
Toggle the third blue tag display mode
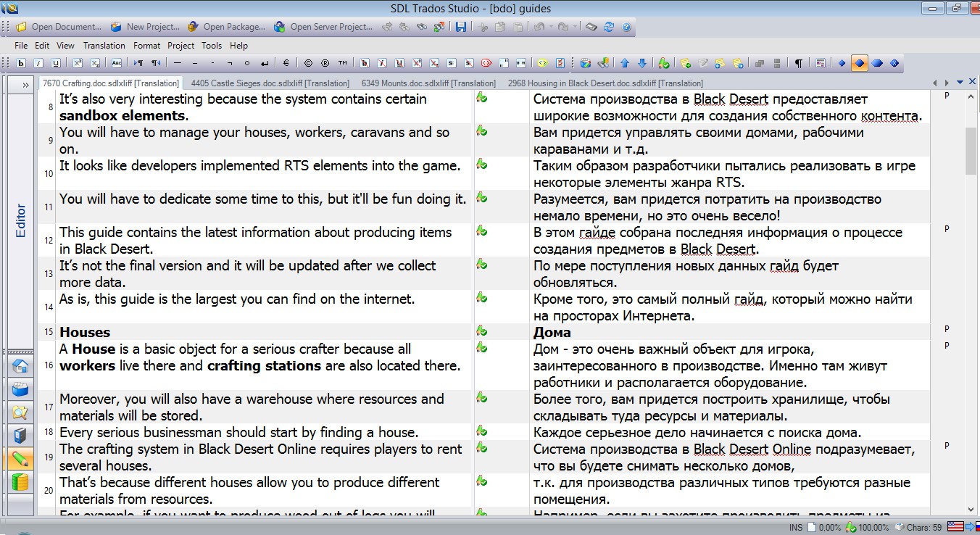point(877,63)
